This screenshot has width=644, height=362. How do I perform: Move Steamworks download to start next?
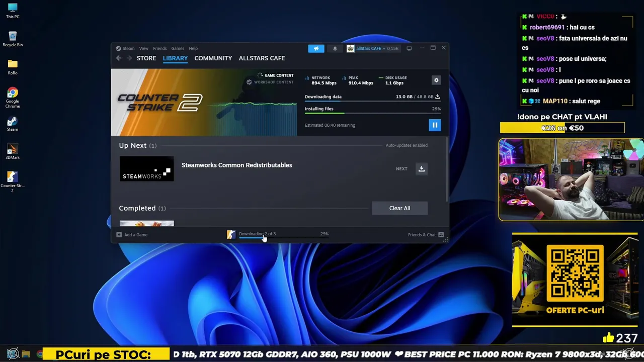point(422,169)
